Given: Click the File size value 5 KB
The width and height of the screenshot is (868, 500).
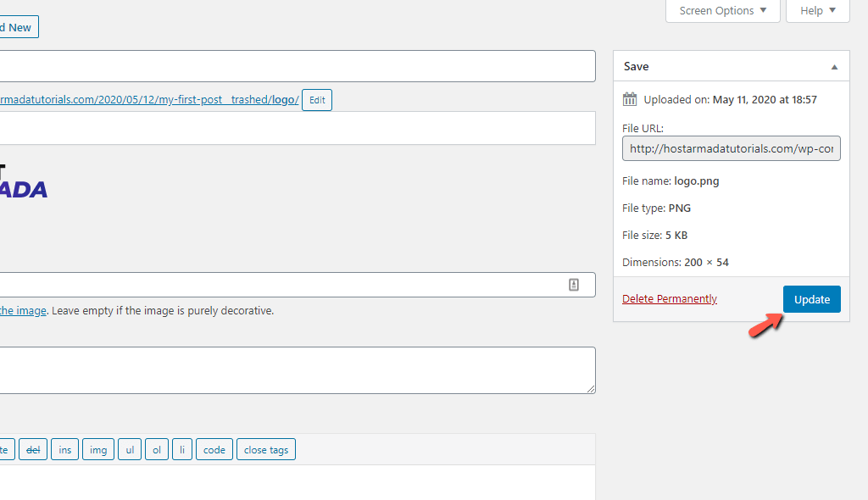Looking at the screenshot, I should pyautogui.click(x=676, y=236).
